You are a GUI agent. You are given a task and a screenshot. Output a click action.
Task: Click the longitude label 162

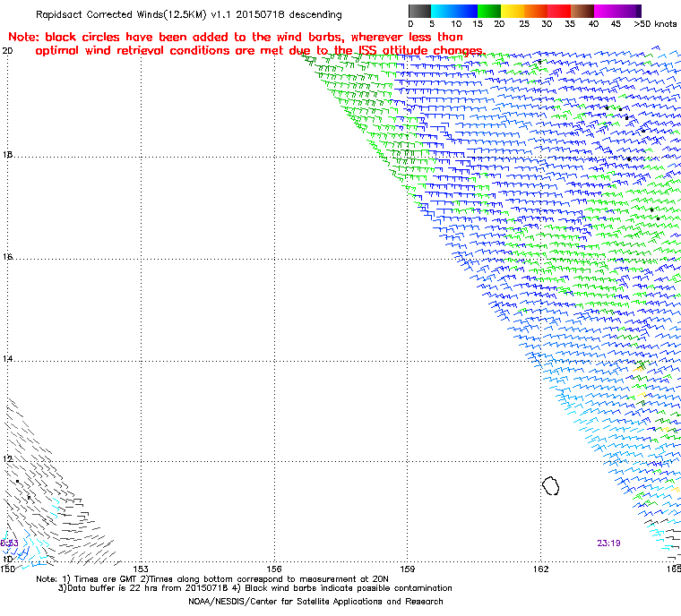coord(540,569)
